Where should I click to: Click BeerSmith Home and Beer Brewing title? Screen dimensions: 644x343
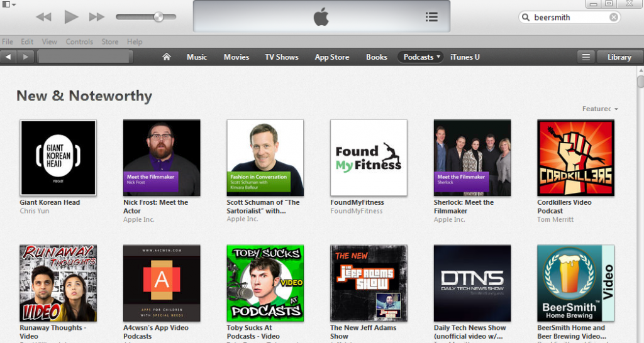(x=572, y=332)
